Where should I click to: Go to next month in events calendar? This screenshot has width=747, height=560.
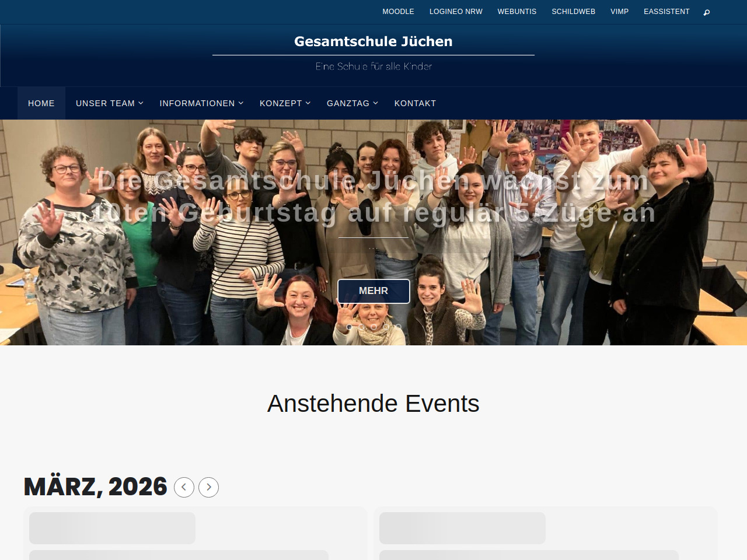pos(208,487)
